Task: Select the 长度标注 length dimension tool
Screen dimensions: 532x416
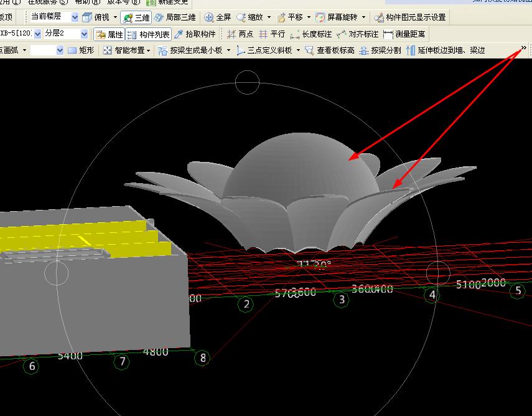Action: [x=311, y=34]
